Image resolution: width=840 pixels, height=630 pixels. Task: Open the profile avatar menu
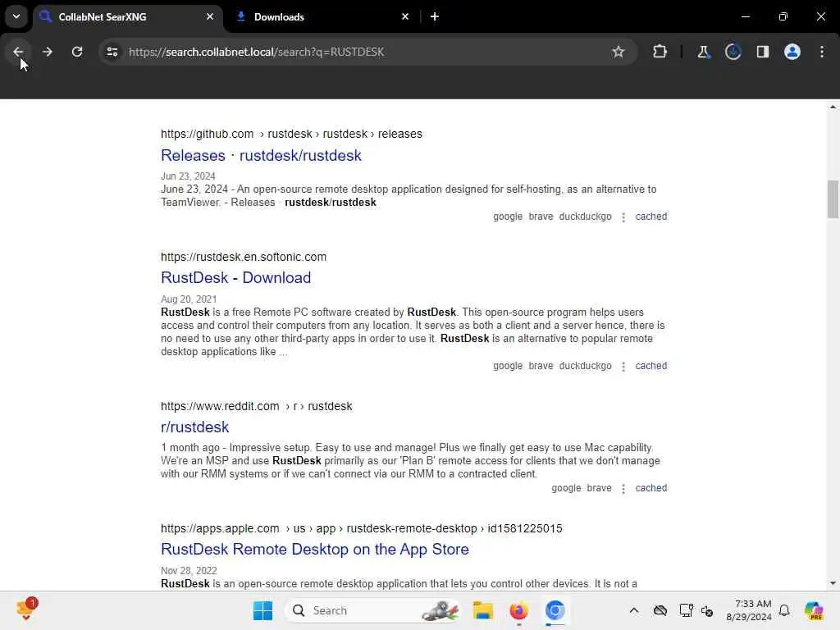(x=792, y=52)
